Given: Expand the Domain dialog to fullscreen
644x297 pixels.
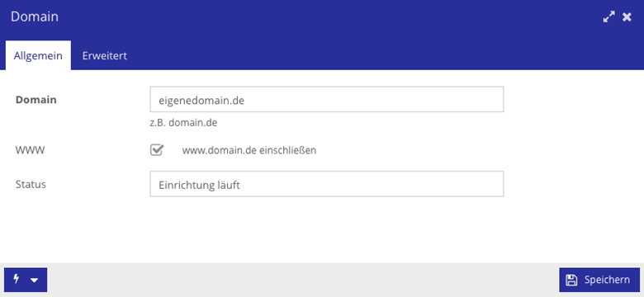Looking at the screenshot, I should point(609,16).
